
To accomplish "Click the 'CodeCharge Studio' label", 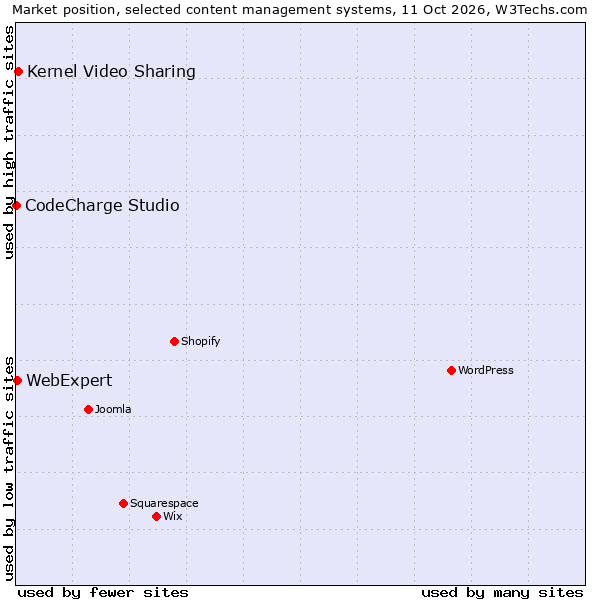I will tap(102, 205).
